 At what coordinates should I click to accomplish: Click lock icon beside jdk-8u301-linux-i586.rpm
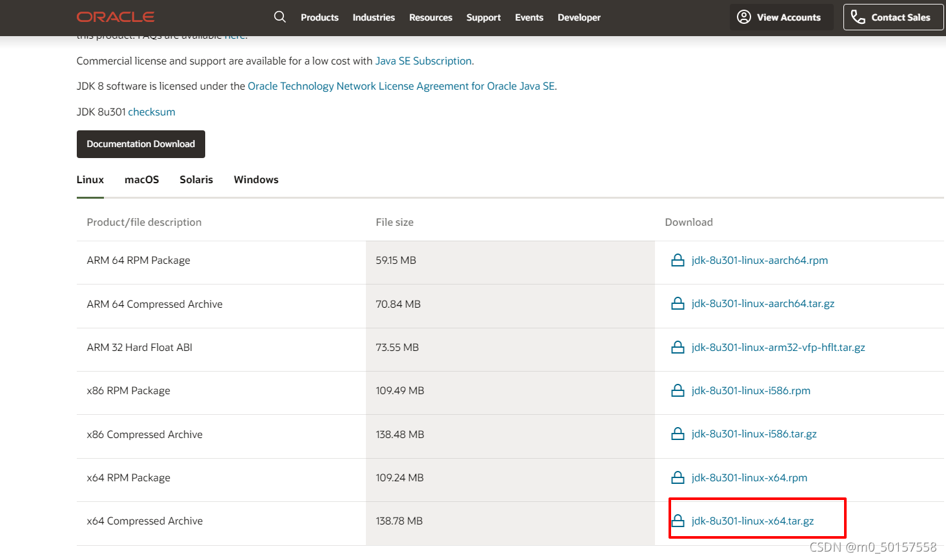(678, 390)
